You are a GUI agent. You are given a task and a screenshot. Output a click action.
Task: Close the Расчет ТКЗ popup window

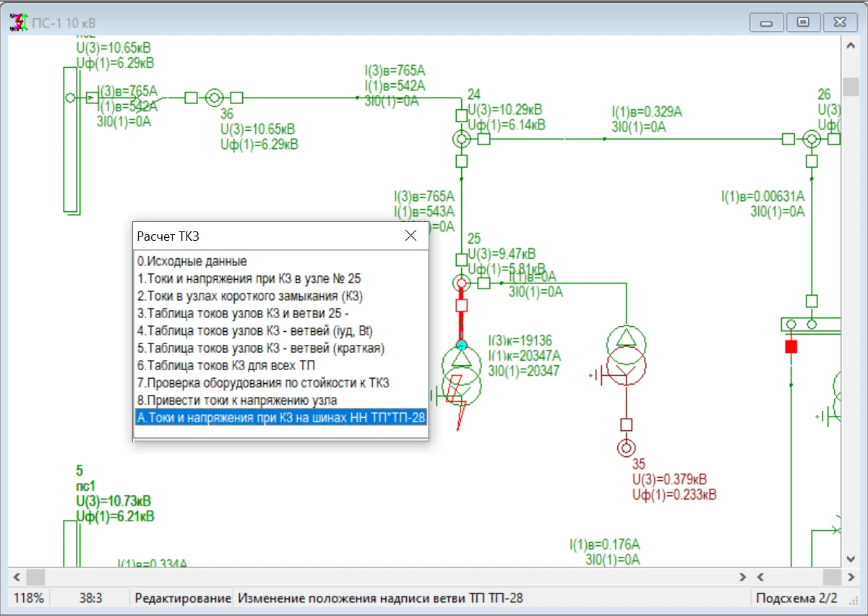point(411,236)
